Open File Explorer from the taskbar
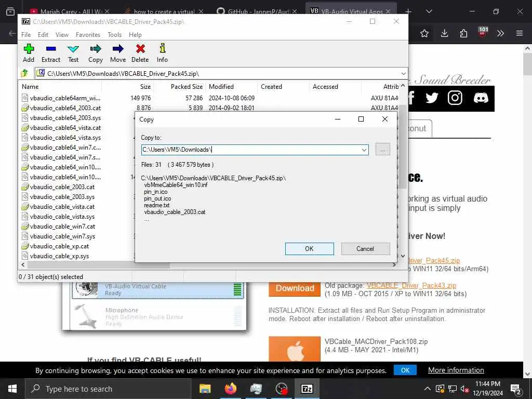 point(205,389)
